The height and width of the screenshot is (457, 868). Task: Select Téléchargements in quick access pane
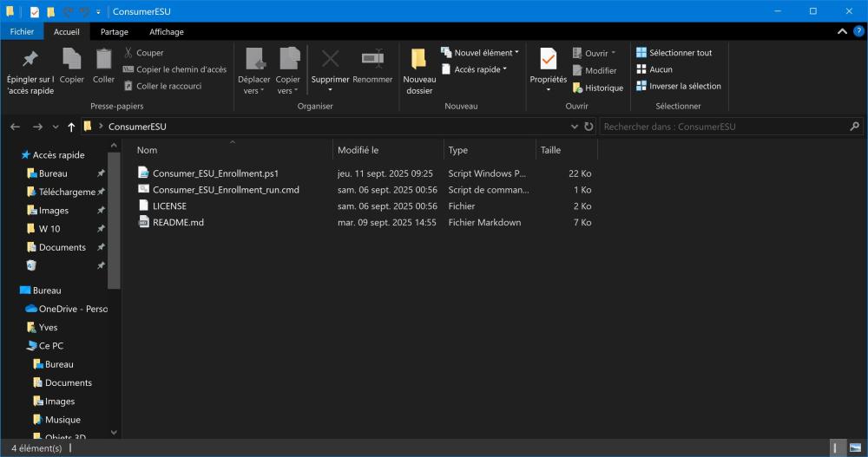(66, 192)
